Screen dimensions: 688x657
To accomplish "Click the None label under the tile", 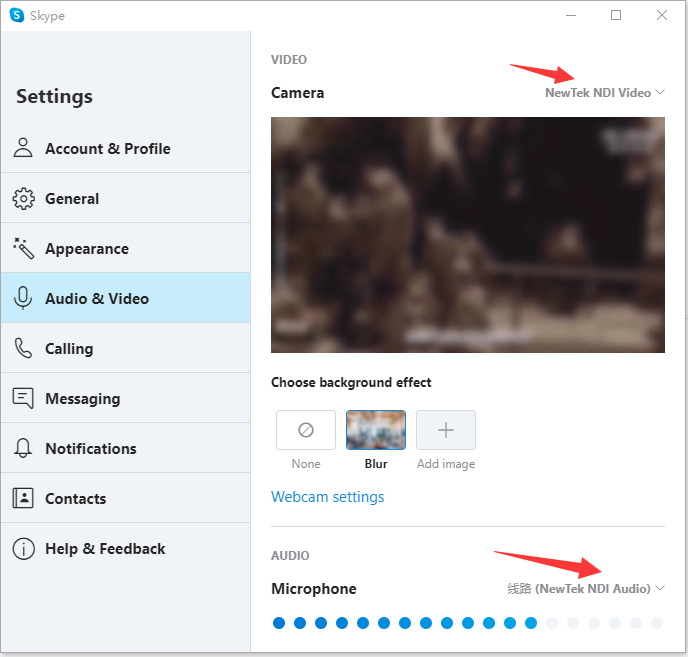I will tap(306, 464).
